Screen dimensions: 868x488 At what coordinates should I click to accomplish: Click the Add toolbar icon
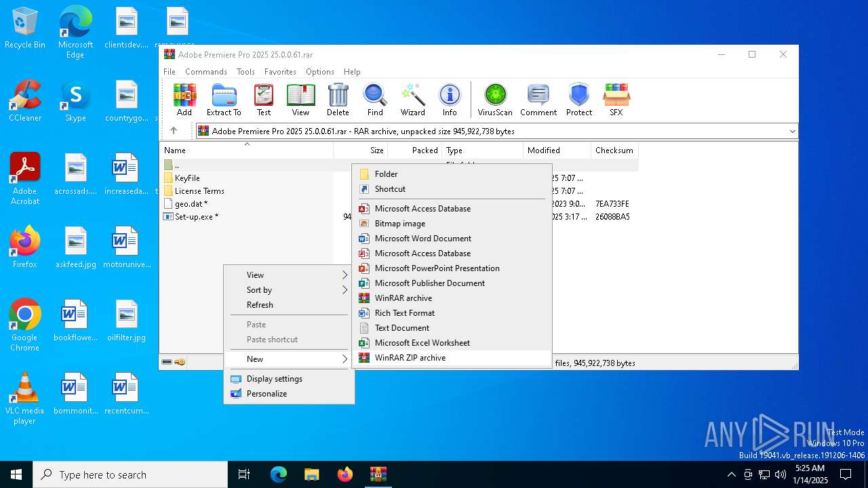point(184,100)
